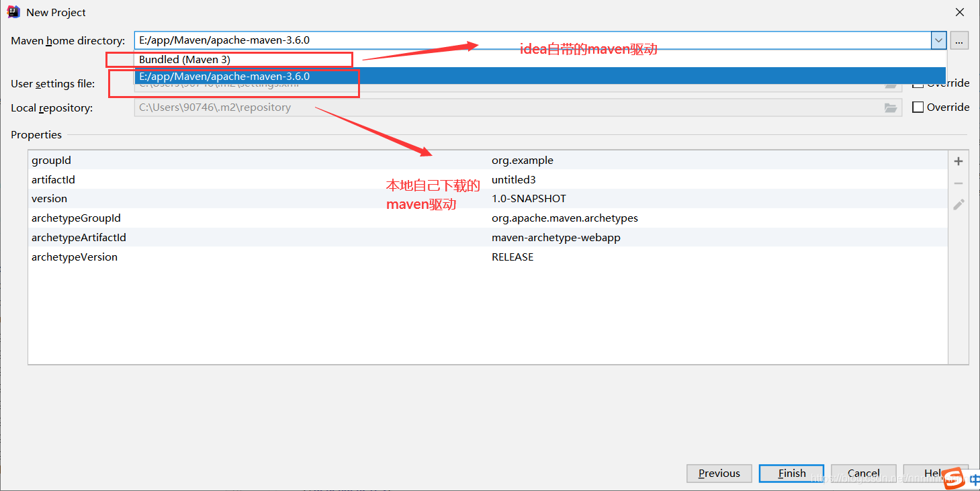
Task: Select the version property row
Action: point(488,199)
